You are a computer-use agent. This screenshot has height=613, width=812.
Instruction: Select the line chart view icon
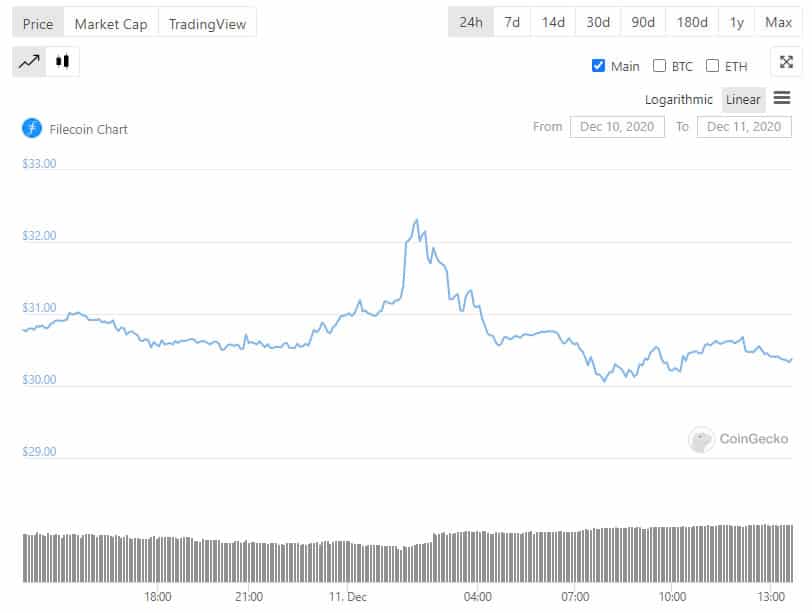tap(30, 61)
